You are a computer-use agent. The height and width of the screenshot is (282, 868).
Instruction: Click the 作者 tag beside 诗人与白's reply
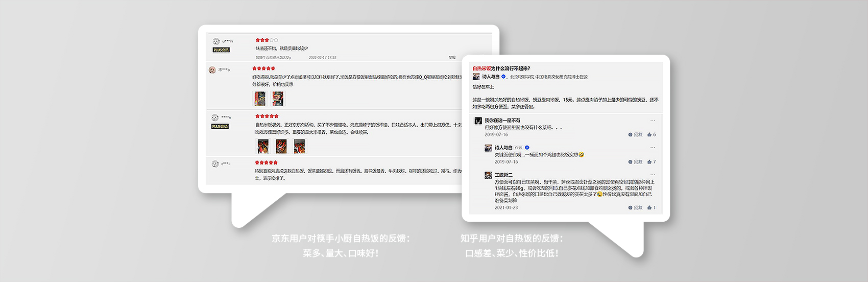[518, 148]
